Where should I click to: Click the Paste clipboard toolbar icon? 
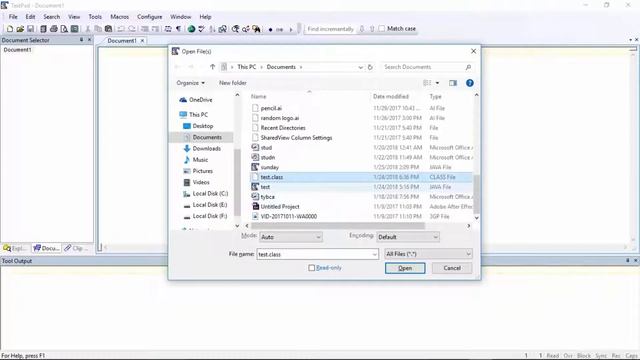(x=109, y=29)
